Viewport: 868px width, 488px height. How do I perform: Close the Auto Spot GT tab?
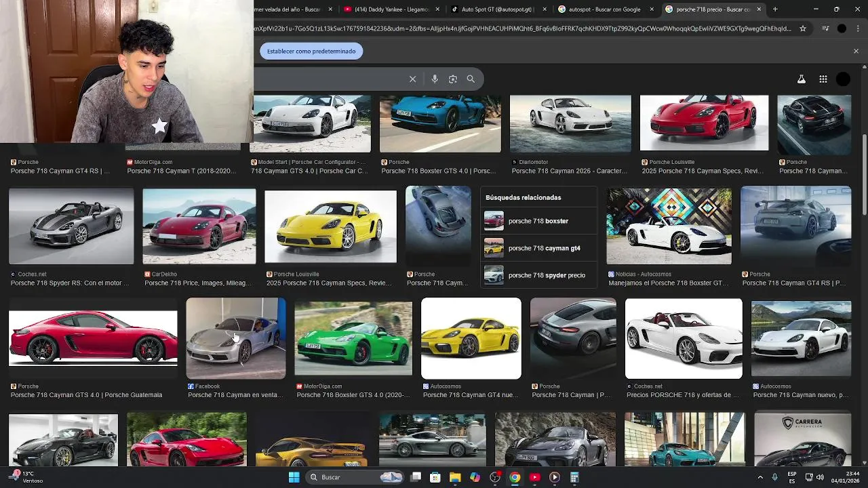(545, 9)
